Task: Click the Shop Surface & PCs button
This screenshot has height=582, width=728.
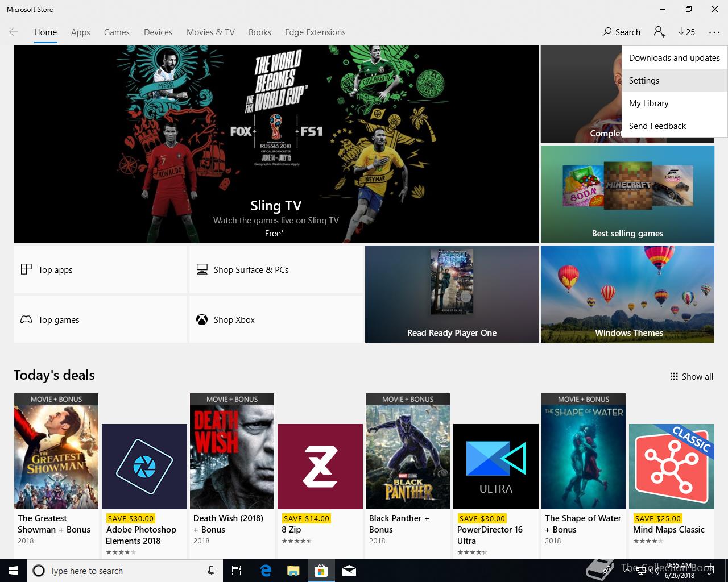Action: pyautogui.click(x=276, y=269)
